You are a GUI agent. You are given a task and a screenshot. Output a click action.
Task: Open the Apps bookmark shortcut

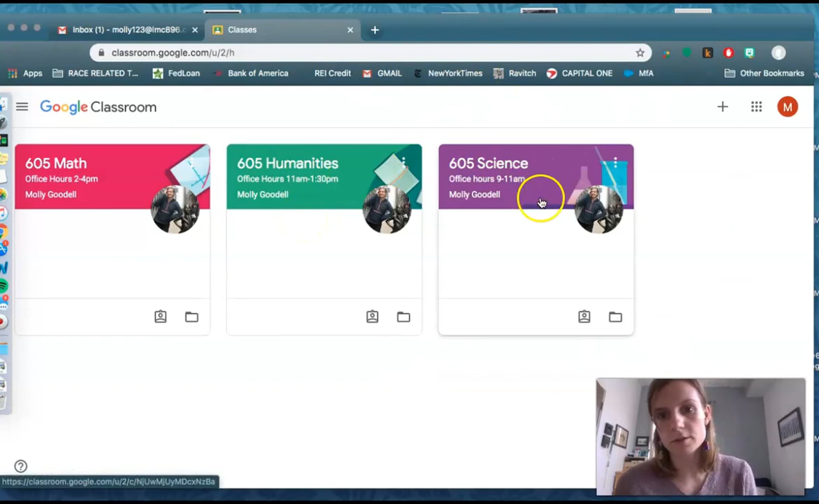(25, 73)
